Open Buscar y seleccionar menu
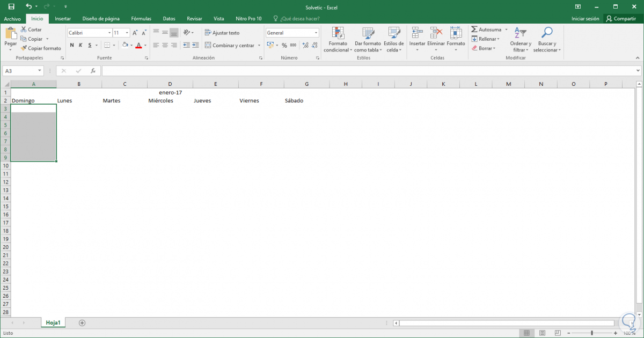The image size is (644, 338). click(x=547, y=39)
